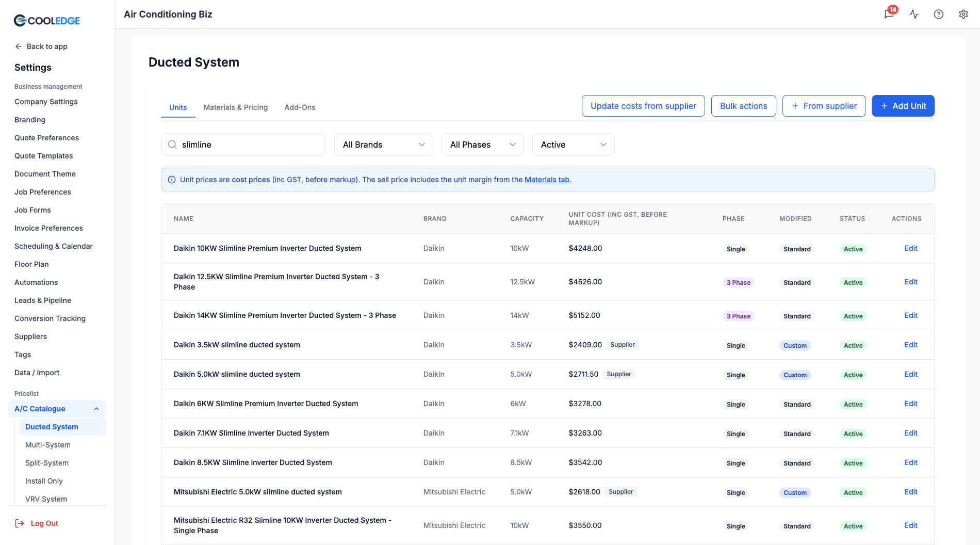This screenshot has height=545, width=980.
Task: Click the 3 Phase badge for Daikin 14KW
Action: [x=738, y=316]
